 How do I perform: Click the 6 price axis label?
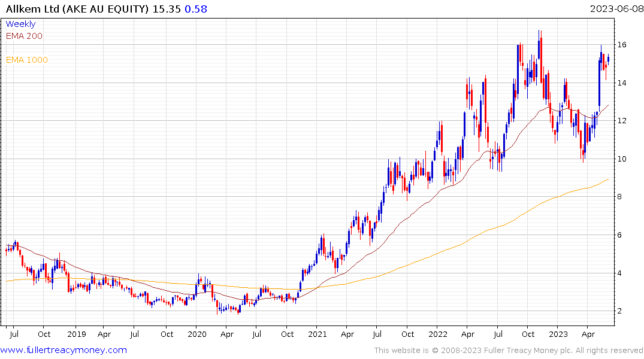[x=620, y=235]
